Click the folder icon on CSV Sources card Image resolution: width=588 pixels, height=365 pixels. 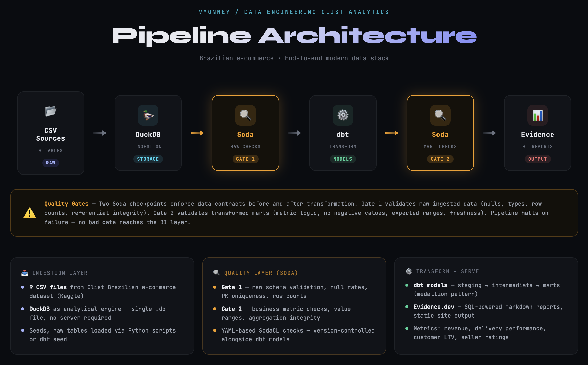(51, 111)
